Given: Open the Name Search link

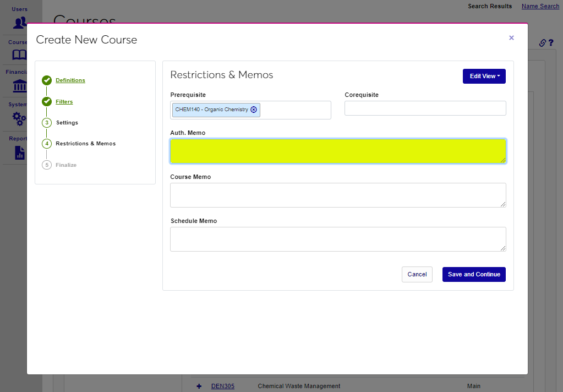Looking at the screenshot, I should [x=540, y=6].
